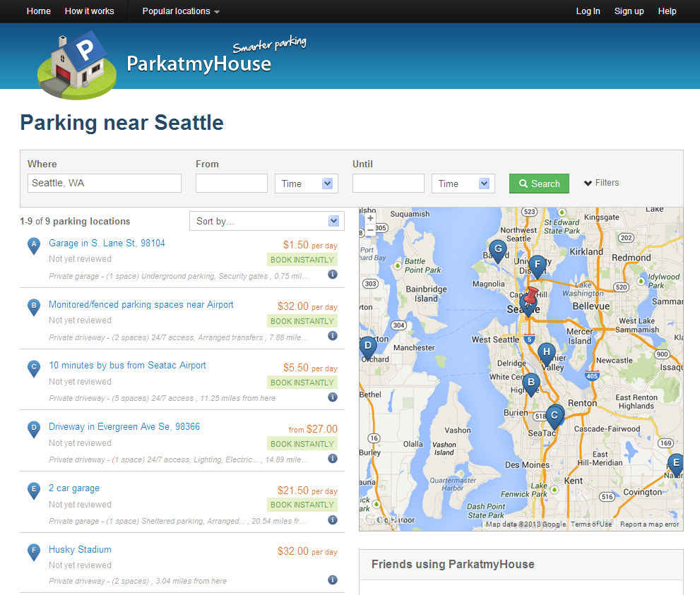Screen dimensions: 700x595
Task: Go to Home in top navigation
Action: pos(38,11)
